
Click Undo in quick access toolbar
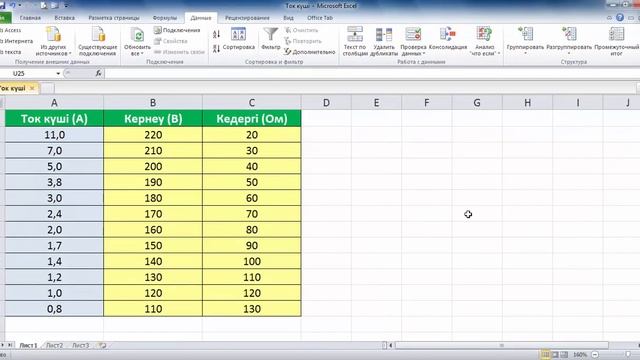pyautogui.click(x=13, y=6)
